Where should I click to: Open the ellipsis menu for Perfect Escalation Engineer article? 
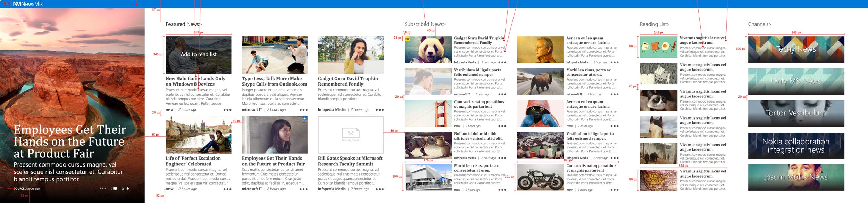(227, 189)
